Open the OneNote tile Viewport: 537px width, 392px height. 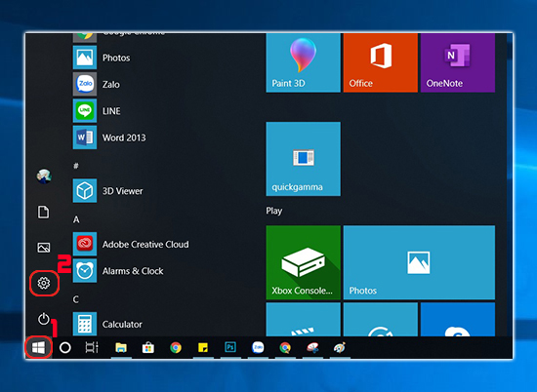pyautogui.click(x=458, y=62)
